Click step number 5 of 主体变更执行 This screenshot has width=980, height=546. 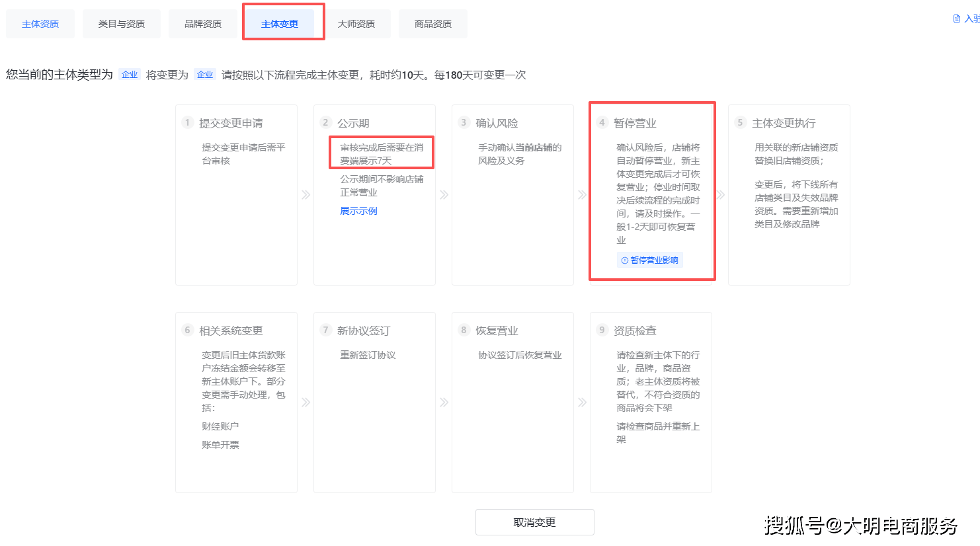(x=739, y=122)
